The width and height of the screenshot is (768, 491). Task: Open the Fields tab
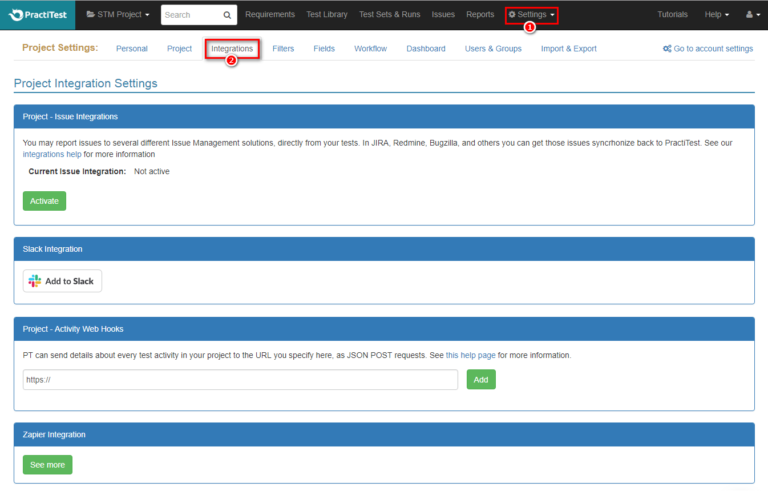point(324,49)
